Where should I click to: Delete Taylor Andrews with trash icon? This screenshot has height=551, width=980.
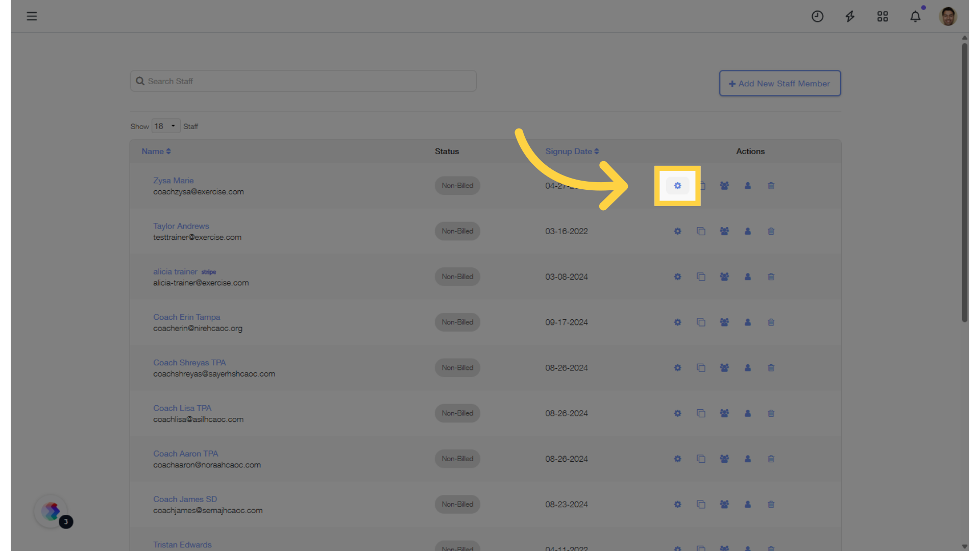771,231
